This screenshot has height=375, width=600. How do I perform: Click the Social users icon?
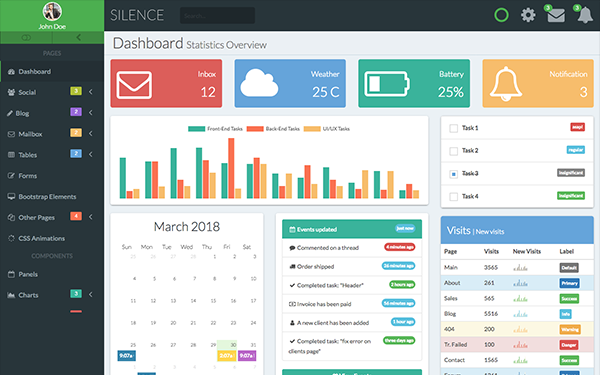pyautogui.click(x=11, y=92)
